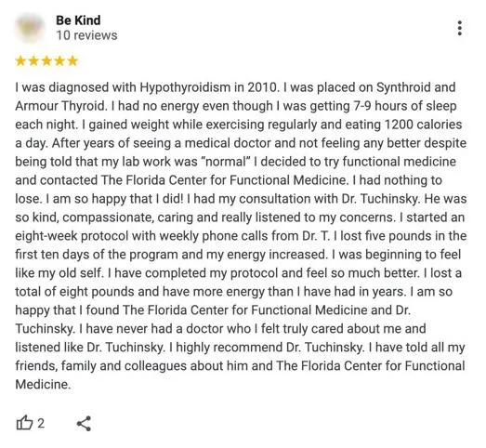Share this review using share icon

[x=84, y=424]
